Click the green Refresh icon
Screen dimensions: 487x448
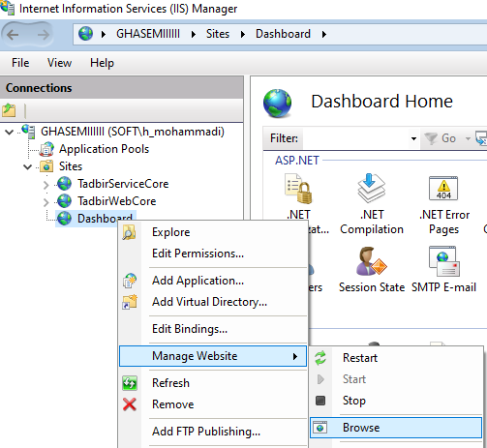click(130, 383)
